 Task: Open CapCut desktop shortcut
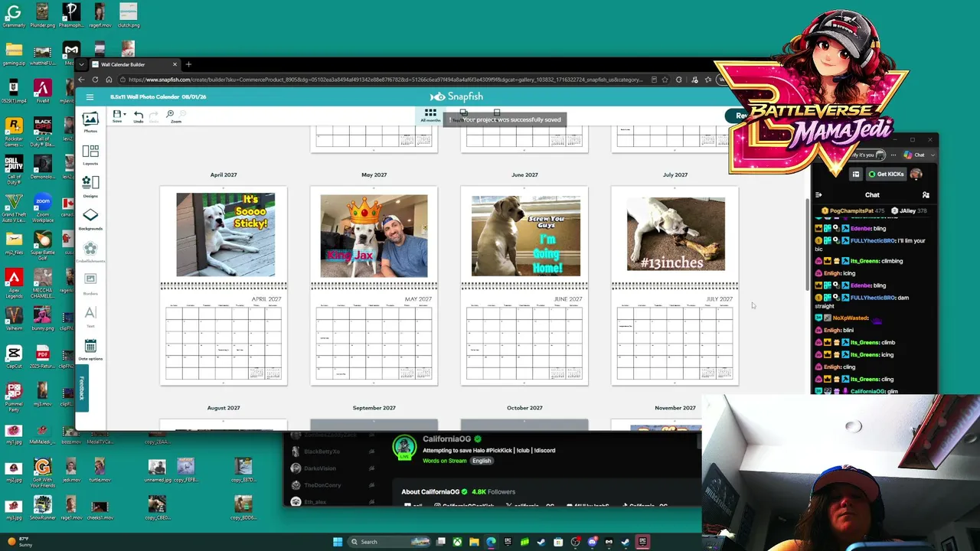(x=14, y=357)
